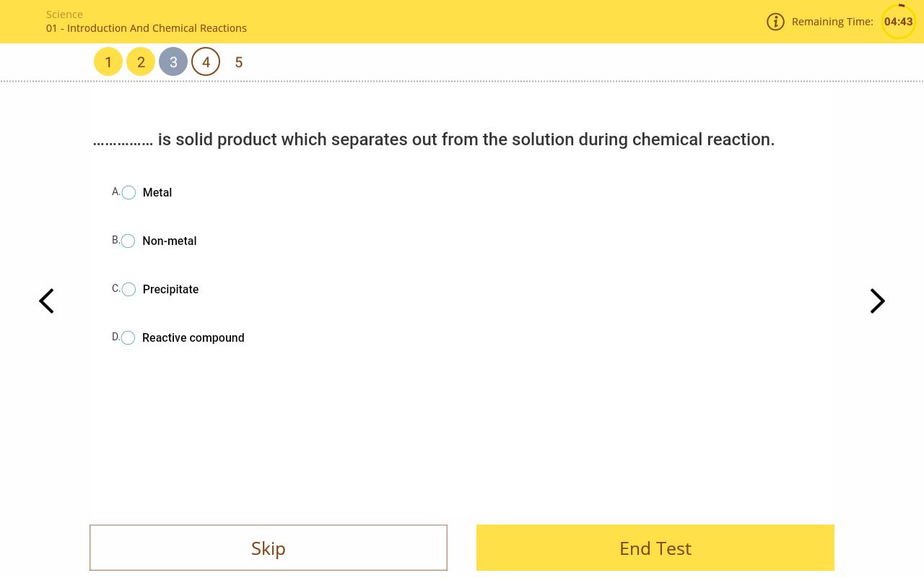Select option A Metal radio button
The width and height of the screenshot is (924, 578).
tap(128, 192)
